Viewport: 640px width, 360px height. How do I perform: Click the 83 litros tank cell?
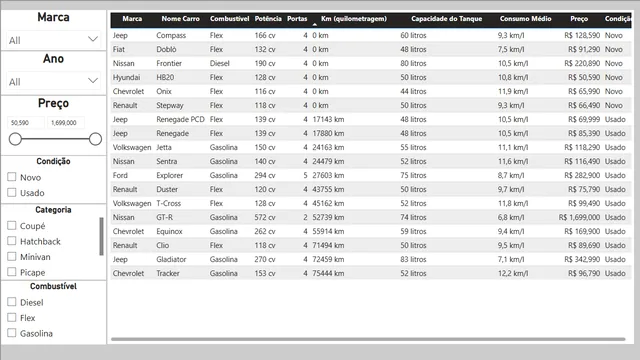413,259
